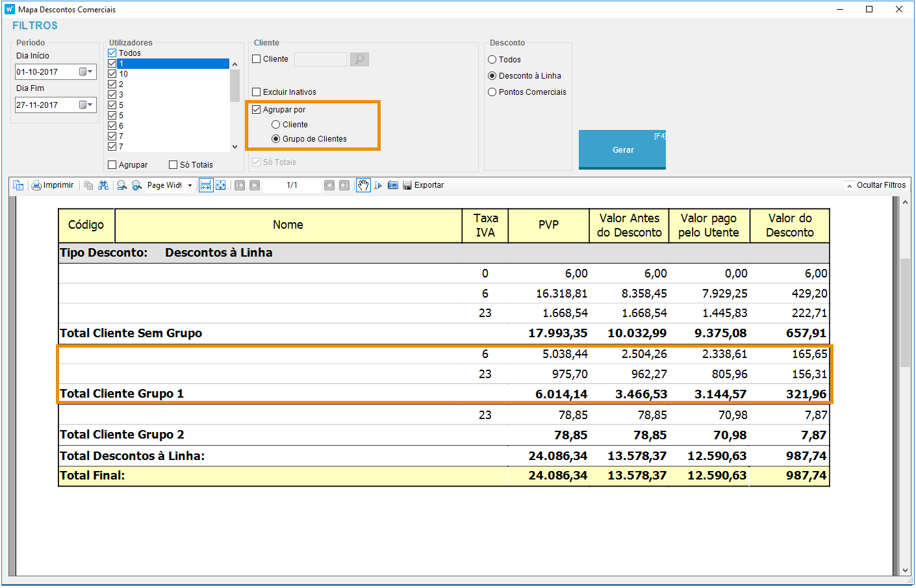This screenshot has height=588, width=916.
Task: Click the text select cursor tool
Action: click(x=378, y=185)
